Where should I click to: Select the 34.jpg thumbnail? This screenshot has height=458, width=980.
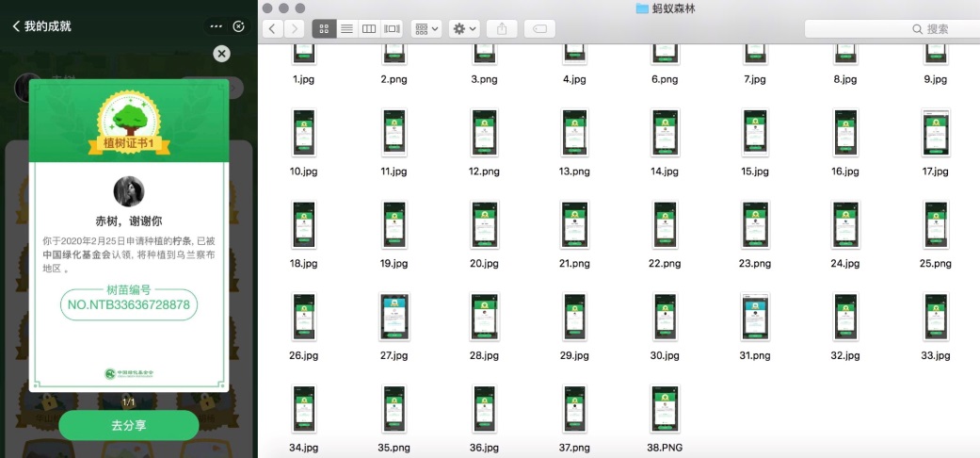[304, 409]
